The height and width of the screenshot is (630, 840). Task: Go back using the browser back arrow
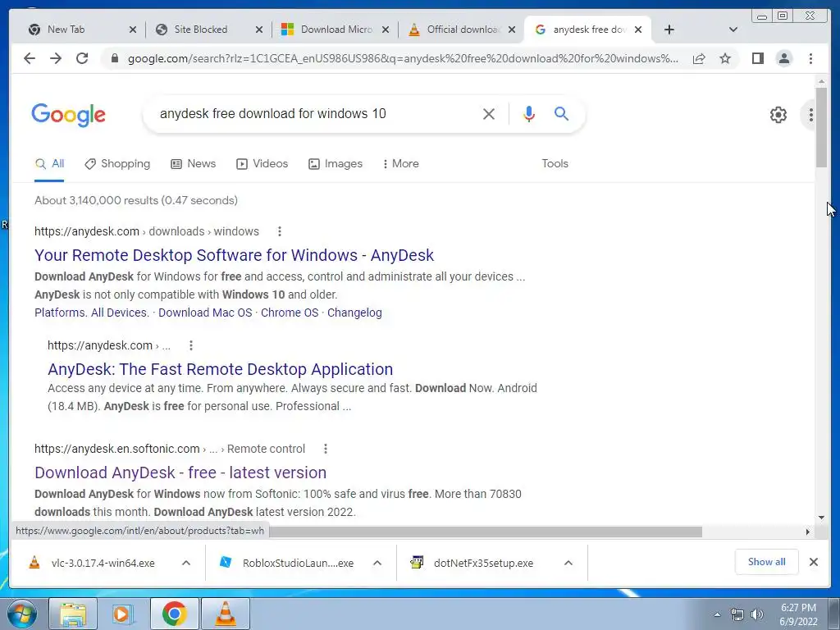tap(30, 58)
